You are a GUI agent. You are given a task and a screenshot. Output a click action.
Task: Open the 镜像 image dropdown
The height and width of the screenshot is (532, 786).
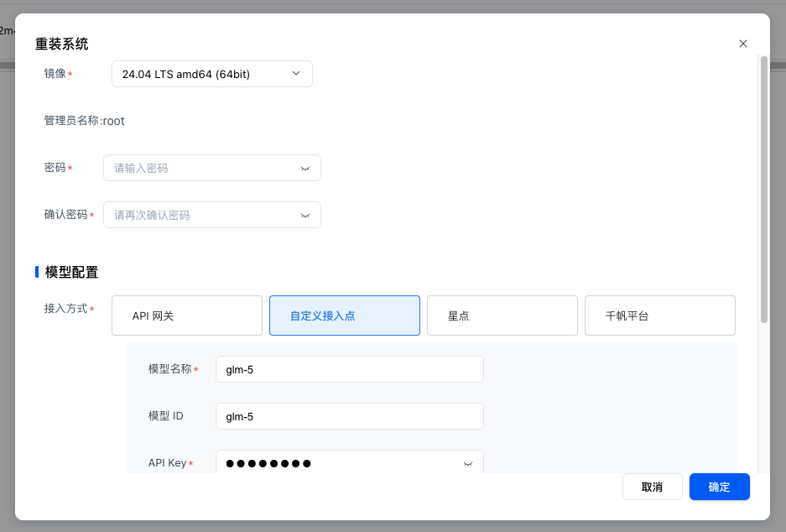click(x=212, y=74)
